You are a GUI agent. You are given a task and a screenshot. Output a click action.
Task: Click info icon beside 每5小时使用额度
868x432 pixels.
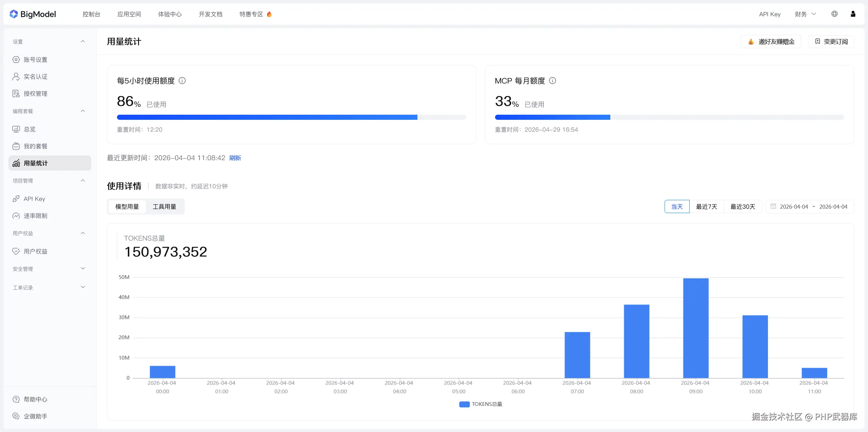182,81
